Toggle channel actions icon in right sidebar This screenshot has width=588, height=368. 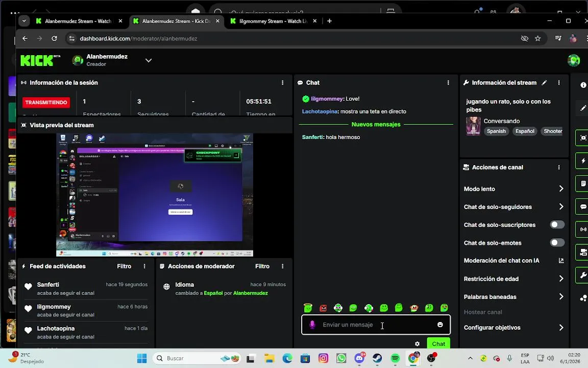click(583, 252)
